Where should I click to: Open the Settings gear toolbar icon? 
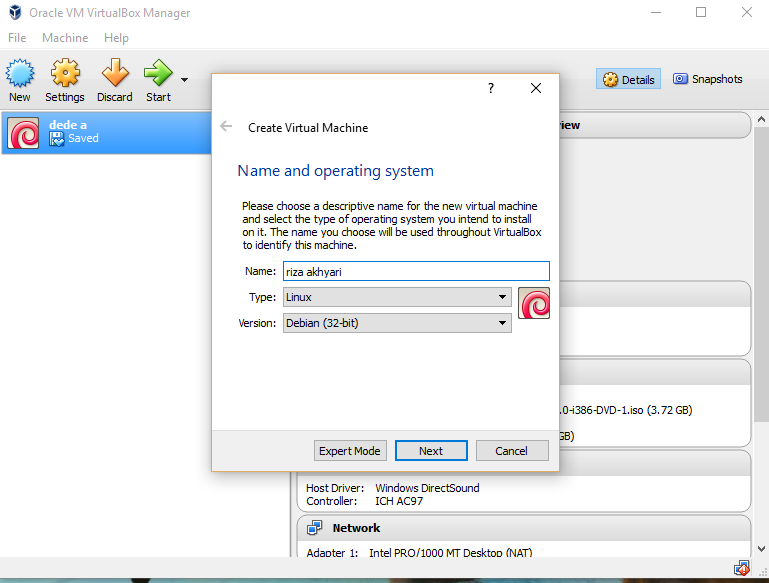[x=65, y=73]
